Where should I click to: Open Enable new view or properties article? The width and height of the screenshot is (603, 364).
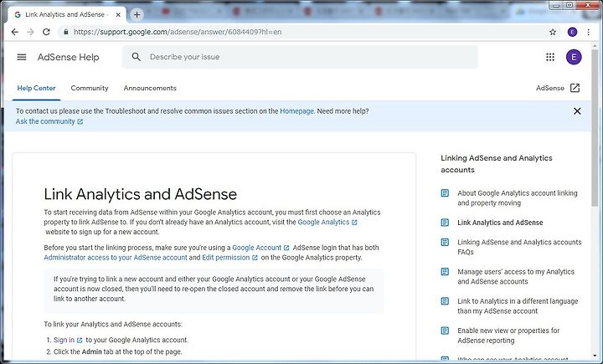(x=508, y=336)
